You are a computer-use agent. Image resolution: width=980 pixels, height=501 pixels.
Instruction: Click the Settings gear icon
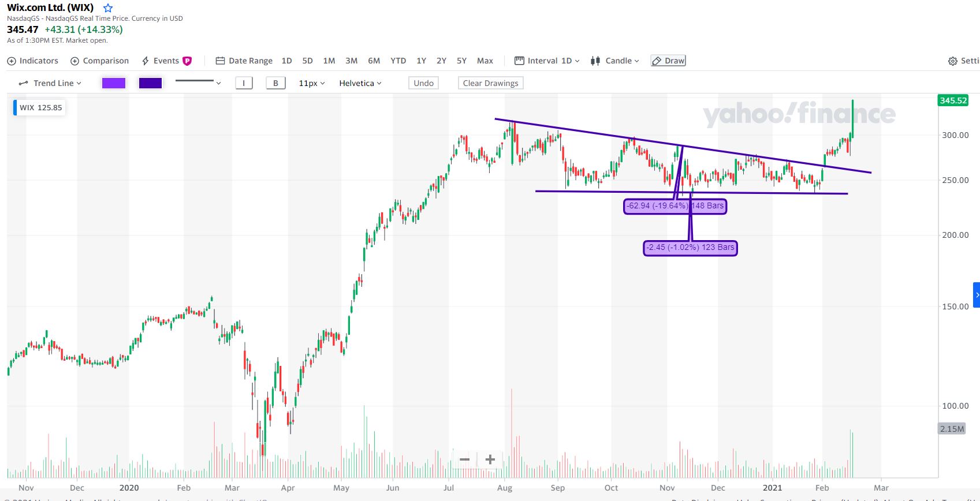pyautogui.click(x=952, y=61)
